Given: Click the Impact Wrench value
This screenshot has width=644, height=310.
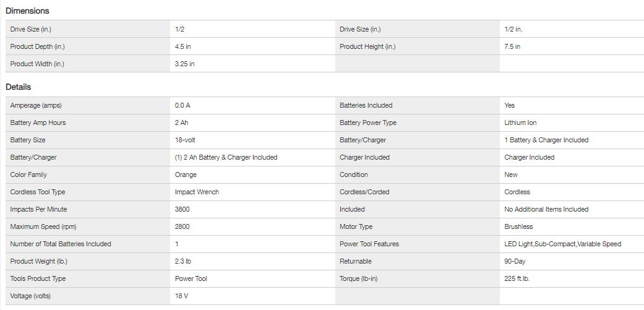Looking at the screenshot, I should 197,192.
